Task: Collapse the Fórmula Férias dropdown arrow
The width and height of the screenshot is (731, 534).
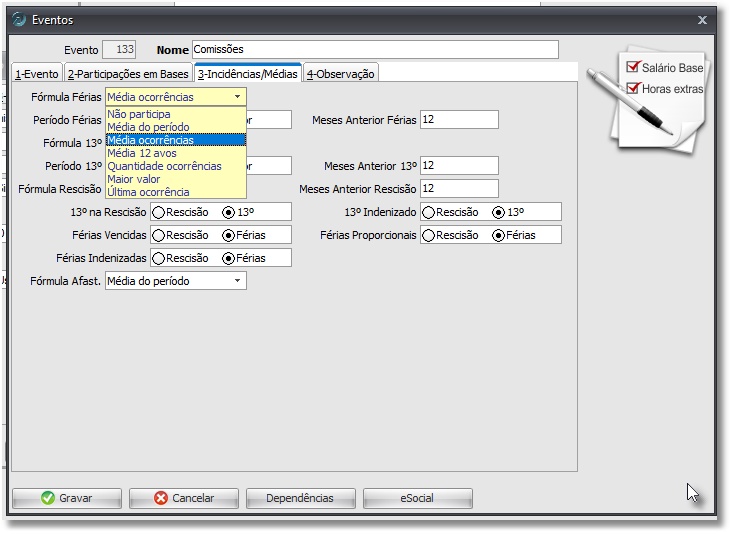Action: point(237,97)
